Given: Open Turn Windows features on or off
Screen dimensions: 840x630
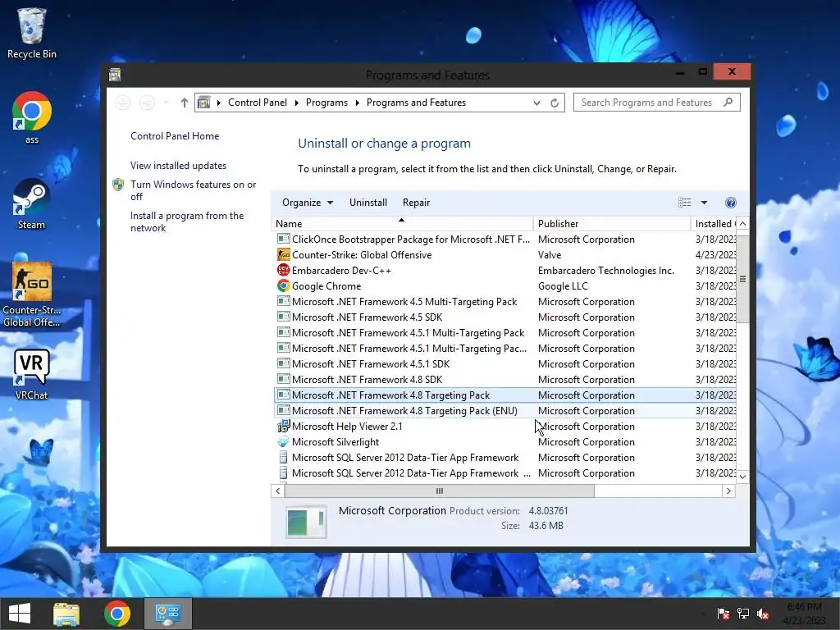Looking at the screenshot, I should 193,190.
